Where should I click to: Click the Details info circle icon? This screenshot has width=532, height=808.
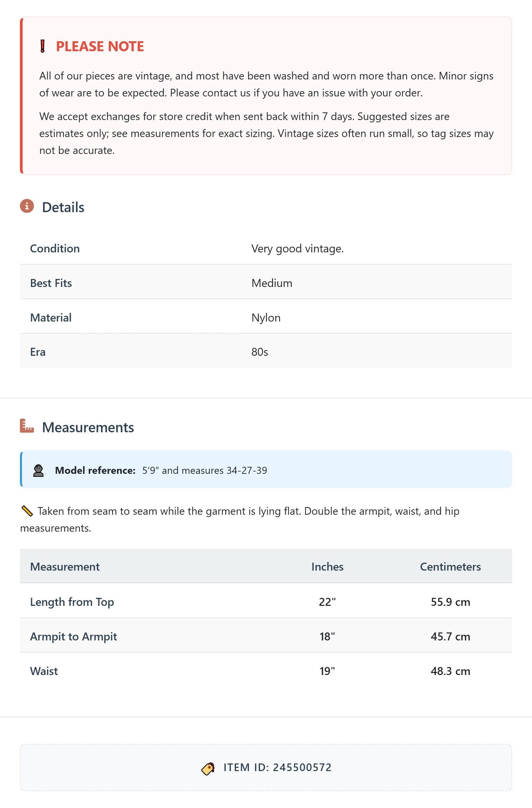(27, 206)
